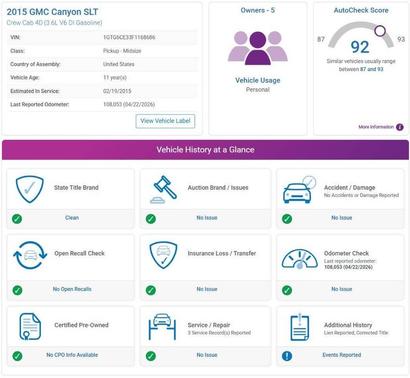
Task: Click the Open Recall Check heading
Action: [x=80, y=253]
